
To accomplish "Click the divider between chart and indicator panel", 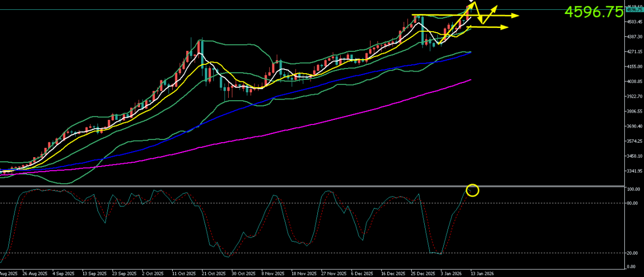I will 311,186.
